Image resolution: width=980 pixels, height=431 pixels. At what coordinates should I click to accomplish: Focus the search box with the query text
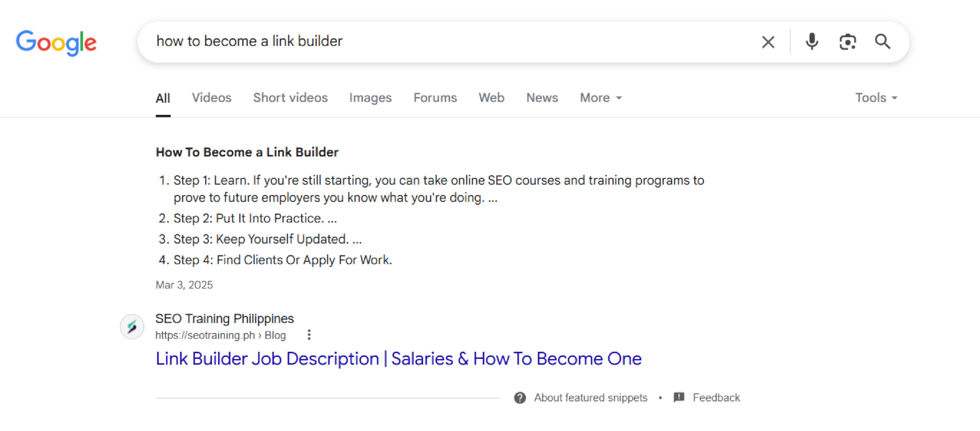pyautogui.click(x=449, y=41)
